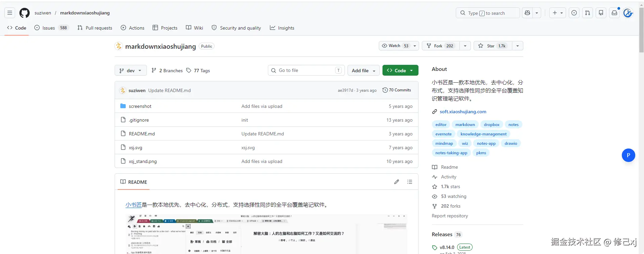Image resolution: width=644 pixels, height=254 pixels.
Task: Click the repository avatar beside markdownxiaoshujiang title
Action: coord(119,46)
